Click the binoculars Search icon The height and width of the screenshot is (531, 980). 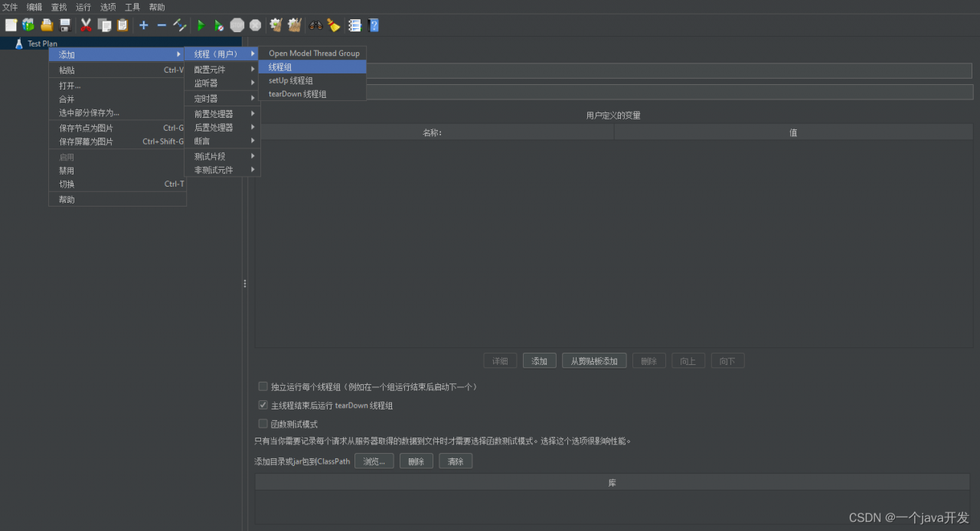point(315,25)
